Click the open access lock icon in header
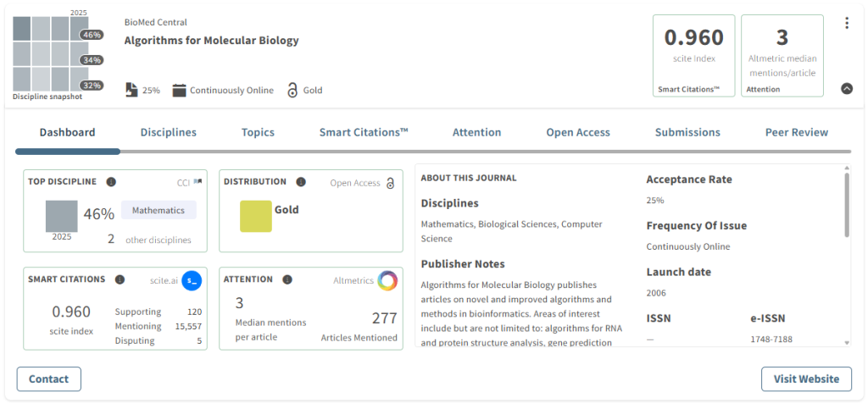Viewport: 868px width, 403px height. (x=292, y=90)
